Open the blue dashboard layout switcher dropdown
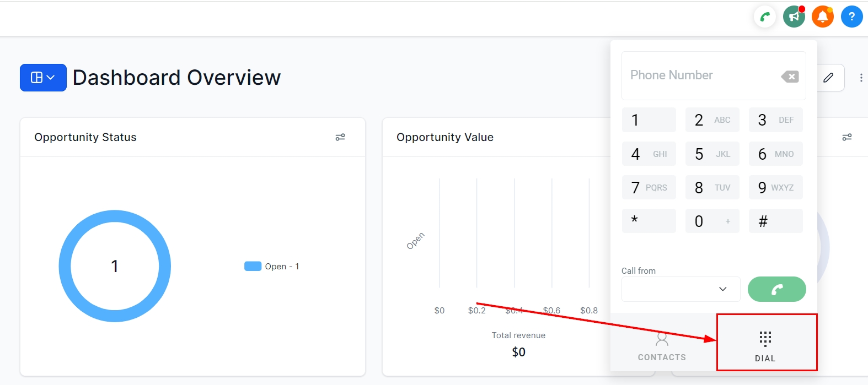 tap(43, 78)
